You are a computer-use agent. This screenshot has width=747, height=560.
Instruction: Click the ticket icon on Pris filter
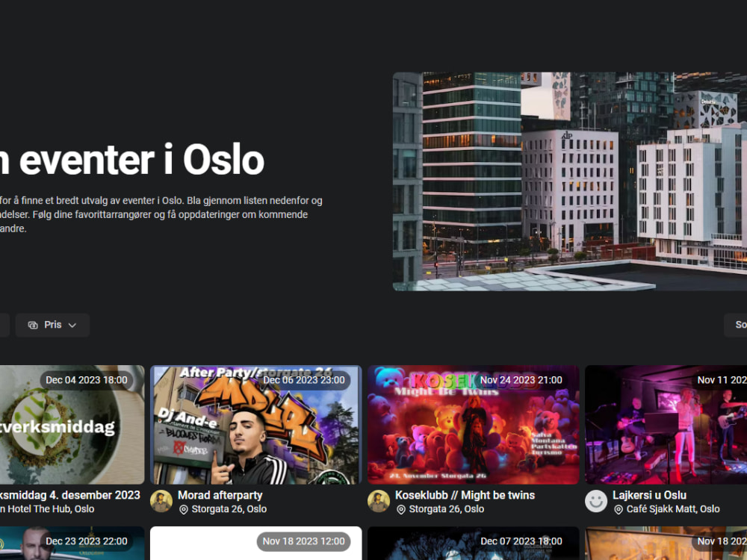pos(33,326)
